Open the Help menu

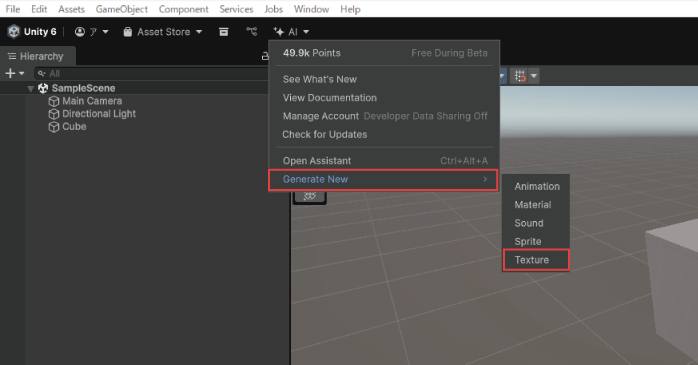[350, 9]
